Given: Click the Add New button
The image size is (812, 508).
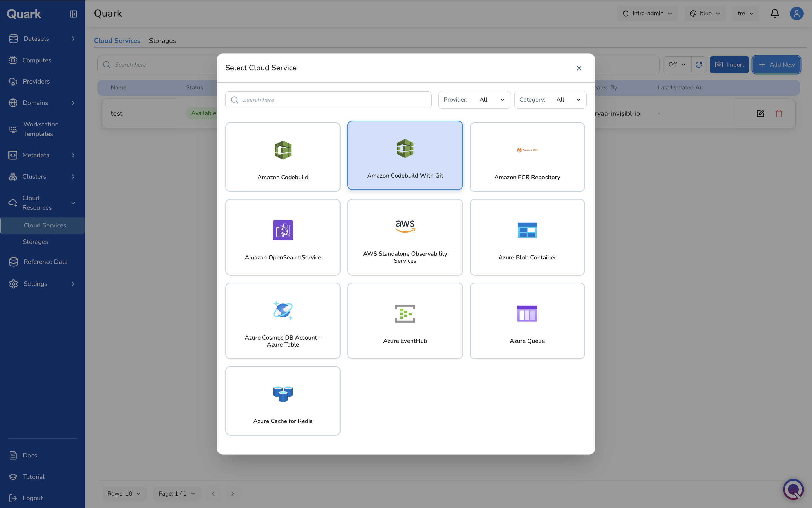Looking at the screenshot, I should 776,65.
